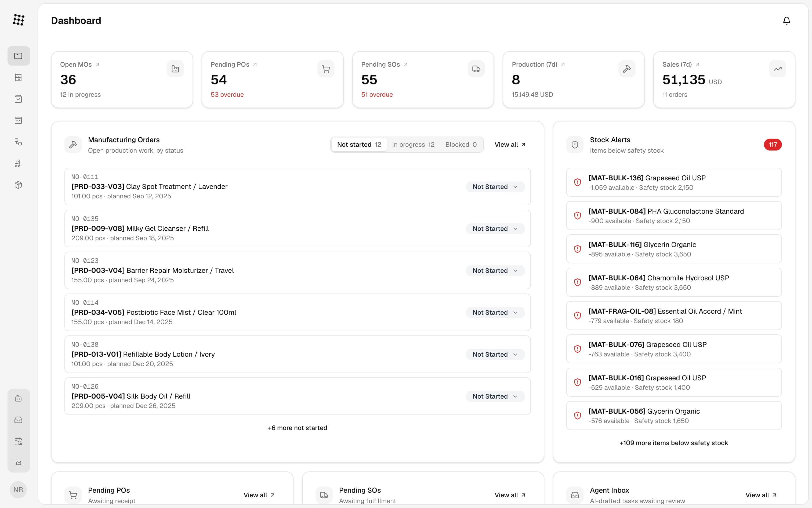Open MAT-BULK-016 Grapeseed Oil USP alert
The image size is (812, 508).
click(x=674, y=382)
